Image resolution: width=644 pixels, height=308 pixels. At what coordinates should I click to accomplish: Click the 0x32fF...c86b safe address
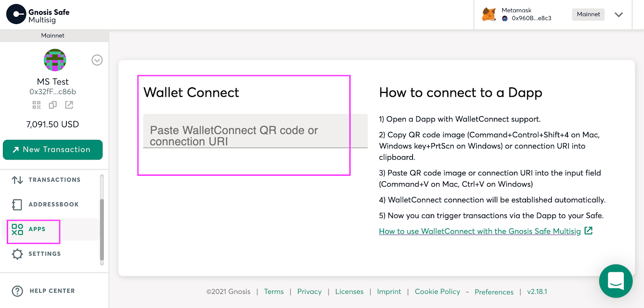(x=53, y=92)
